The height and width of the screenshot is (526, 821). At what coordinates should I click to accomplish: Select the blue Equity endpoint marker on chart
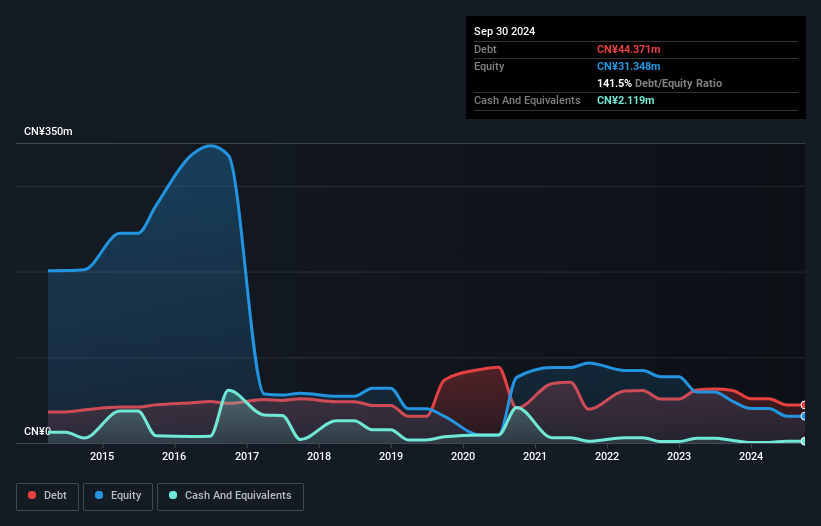pyautogui.click(x=804, y=416)
